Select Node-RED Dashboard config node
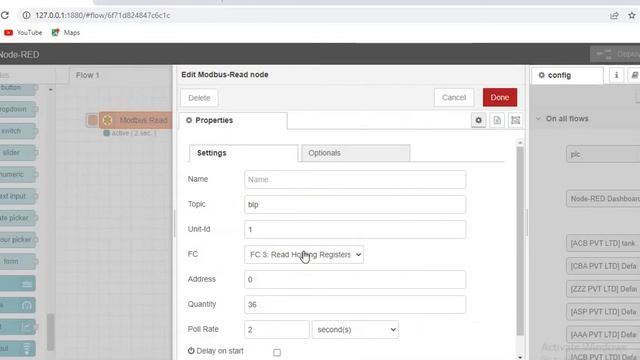The image size is (640, 360). click(603, 199)
